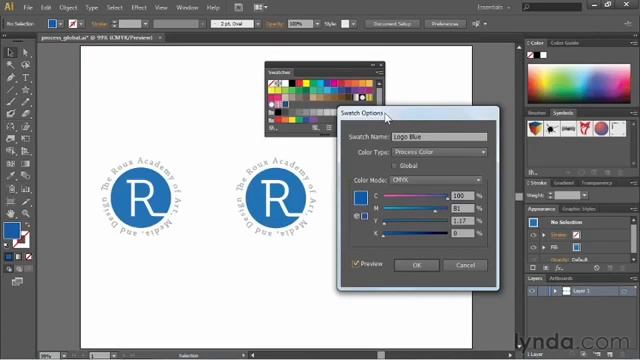The height and width of the screenshot is (360, 640).
Task: Select the Scale tool
Action: click(x=25, y=127)
